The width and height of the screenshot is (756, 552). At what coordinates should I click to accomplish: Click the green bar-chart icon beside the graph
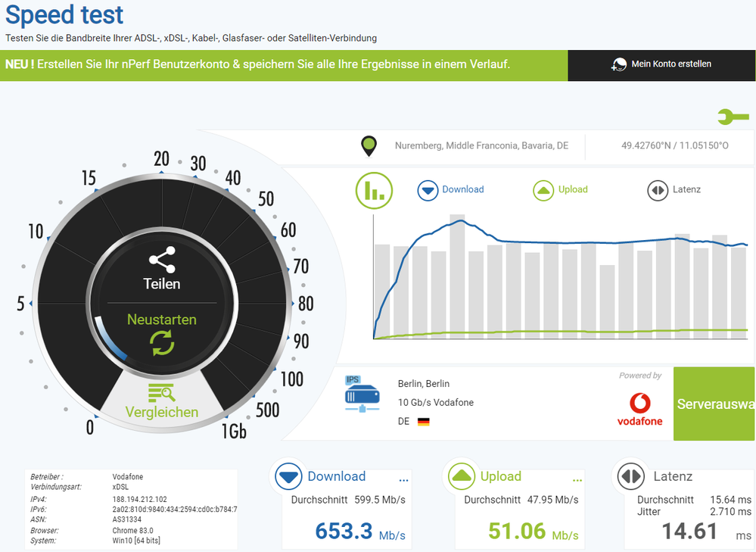pyautogui.click(x=373, y=190)
